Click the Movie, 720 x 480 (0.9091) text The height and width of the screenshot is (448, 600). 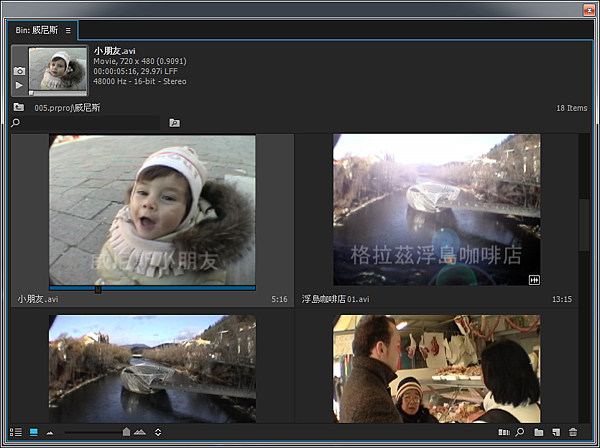coord(140,61)
